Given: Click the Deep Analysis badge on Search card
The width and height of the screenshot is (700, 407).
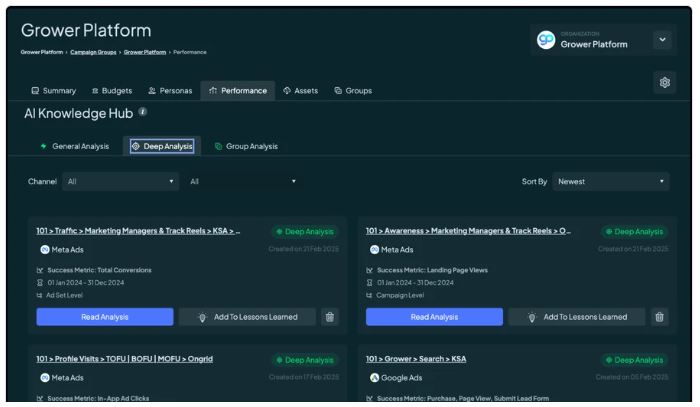Looking at the screenshot, I should pos(634,360).
